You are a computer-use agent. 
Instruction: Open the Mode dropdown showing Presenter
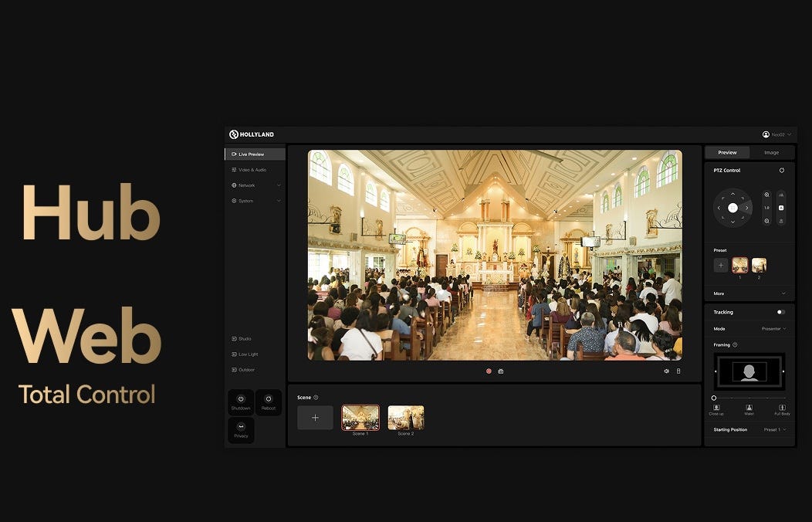[x=773, y=329]
